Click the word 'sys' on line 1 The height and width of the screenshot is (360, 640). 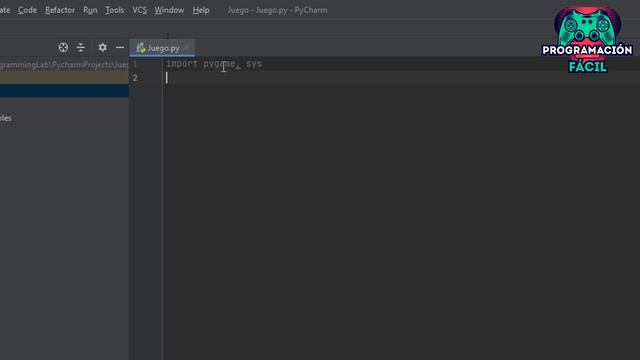(x=254, y=64)
